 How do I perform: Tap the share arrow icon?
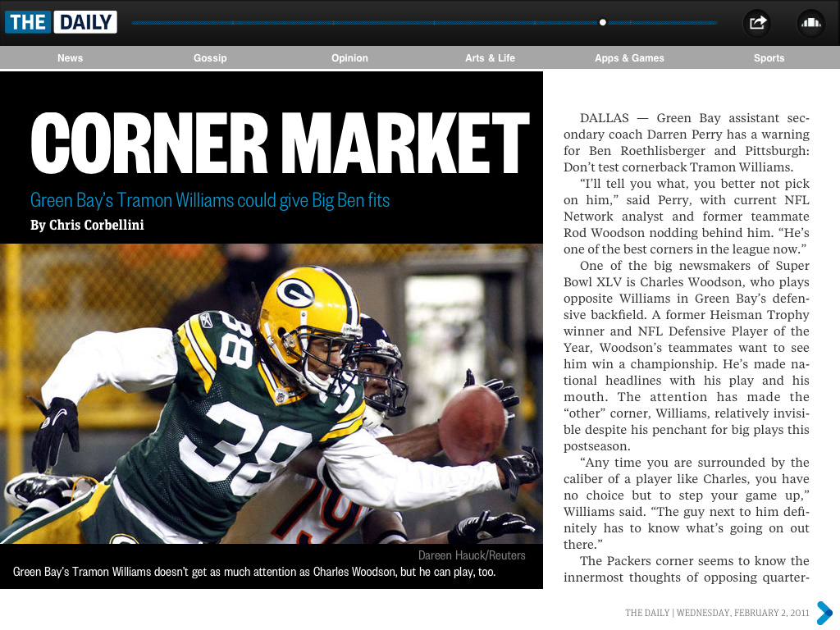pyautogui.click(x=757, y=23)
